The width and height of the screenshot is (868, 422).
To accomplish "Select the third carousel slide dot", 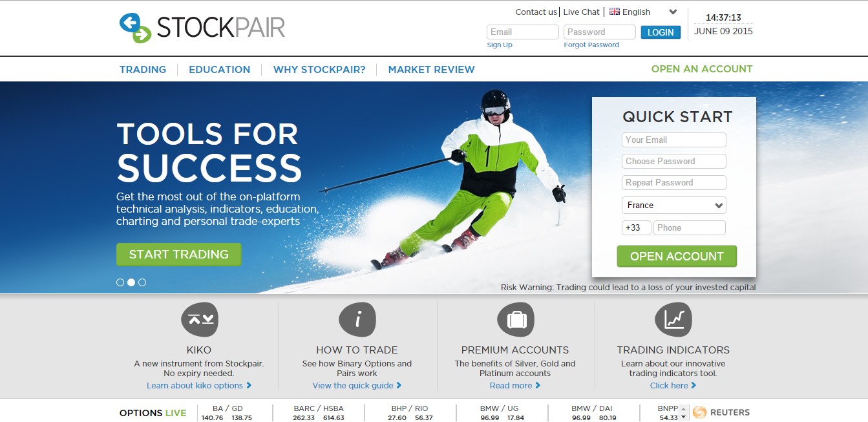I will 142,282.
